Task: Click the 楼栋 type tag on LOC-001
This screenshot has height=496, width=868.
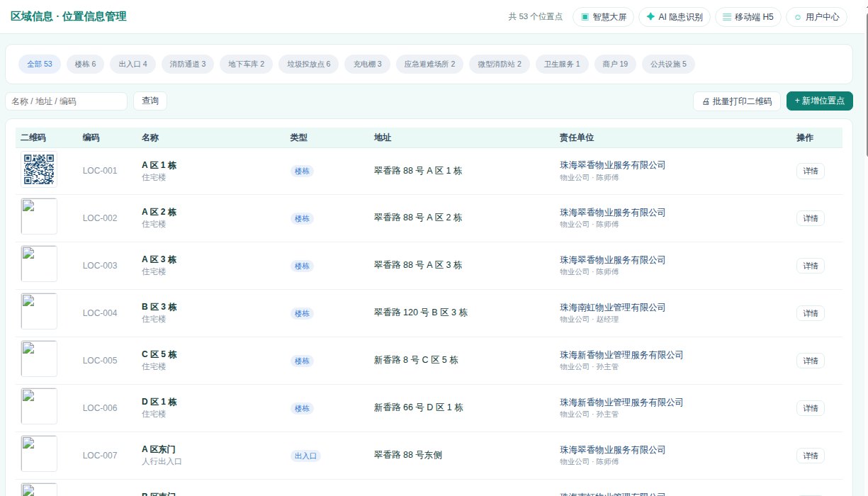Action: pyautogui.click(x=302, y=171)
